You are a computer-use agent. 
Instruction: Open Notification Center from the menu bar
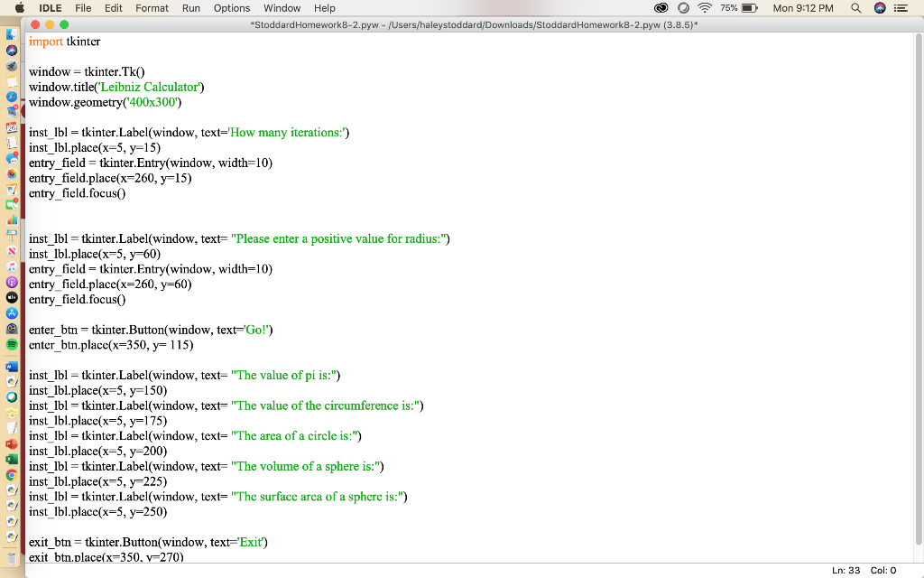(901, 8)
